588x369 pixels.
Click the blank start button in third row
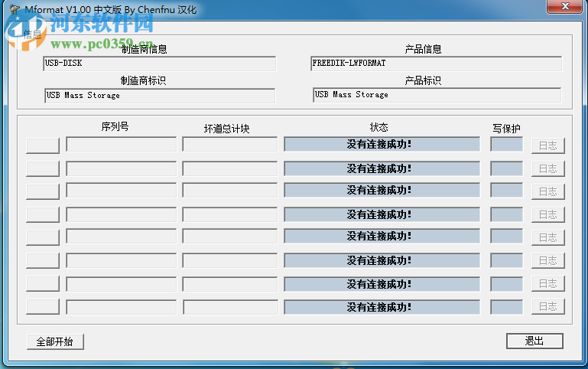tap(43, 191)
